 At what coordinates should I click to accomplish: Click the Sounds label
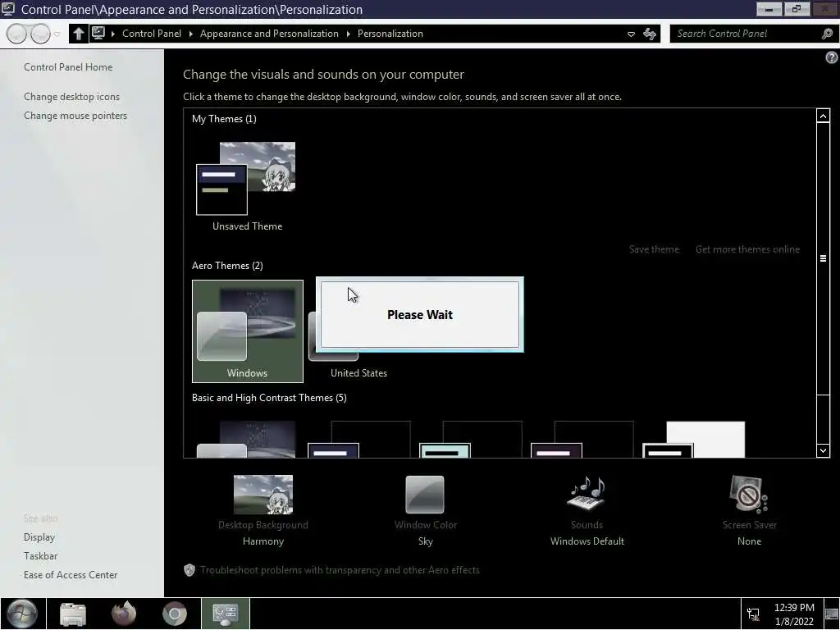click(x=587, y=525)
